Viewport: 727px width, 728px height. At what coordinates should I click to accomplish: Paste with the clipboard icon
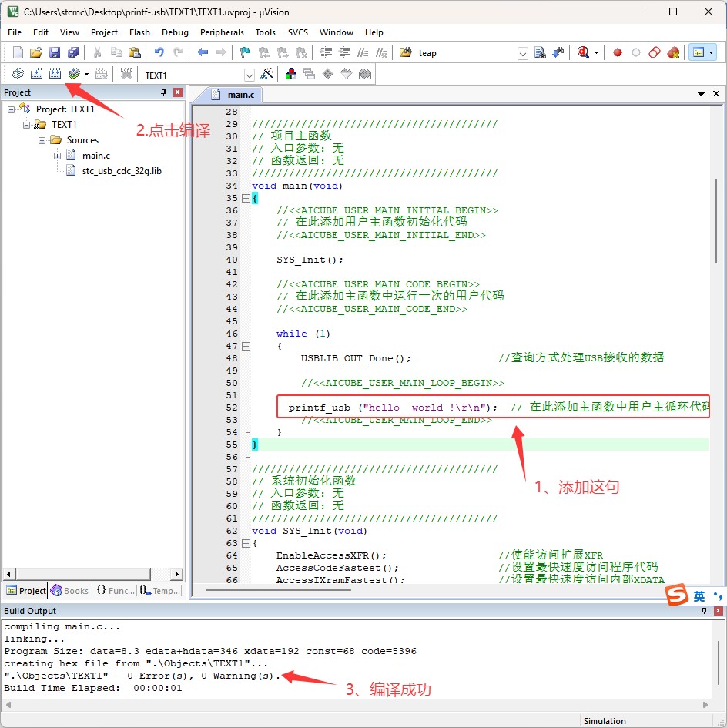(135, 52)
